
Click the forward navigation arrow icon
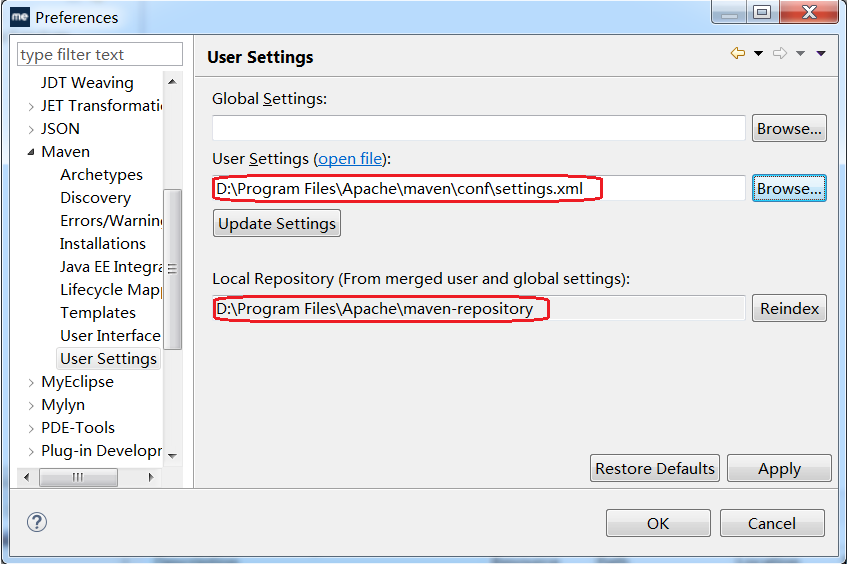[780, 53]
